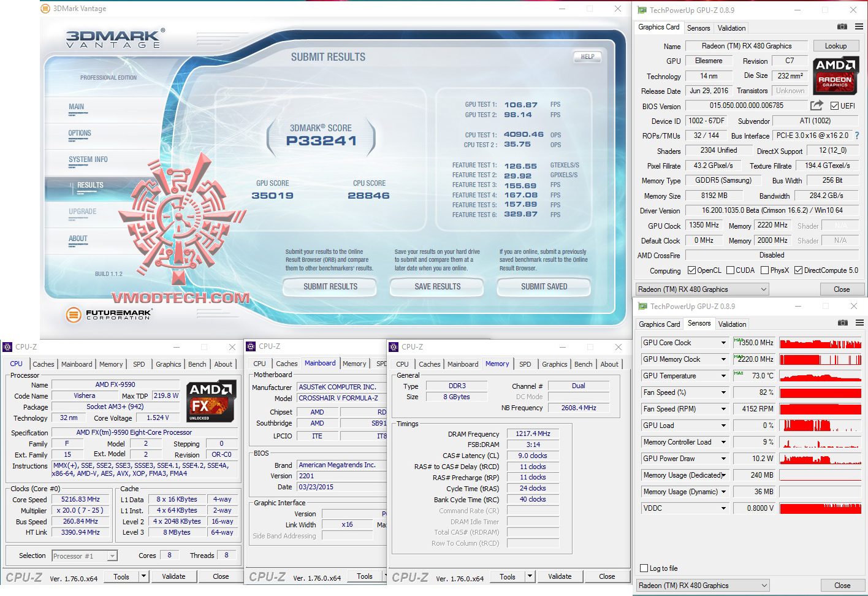The height and width of the screenshot is (596, 868).
Task: Switch to the Validation tab in GPU-Z
Action: [x=732, y=28]
